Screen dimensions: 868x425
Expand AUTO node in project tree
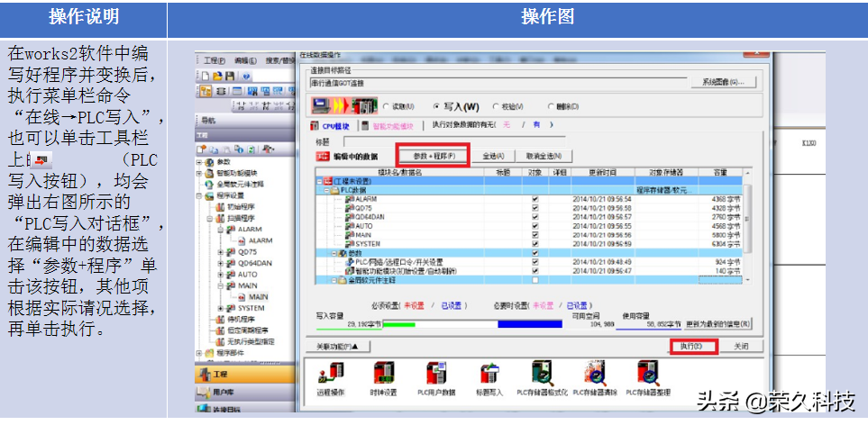pyautogui.click(x=222, y=274)
